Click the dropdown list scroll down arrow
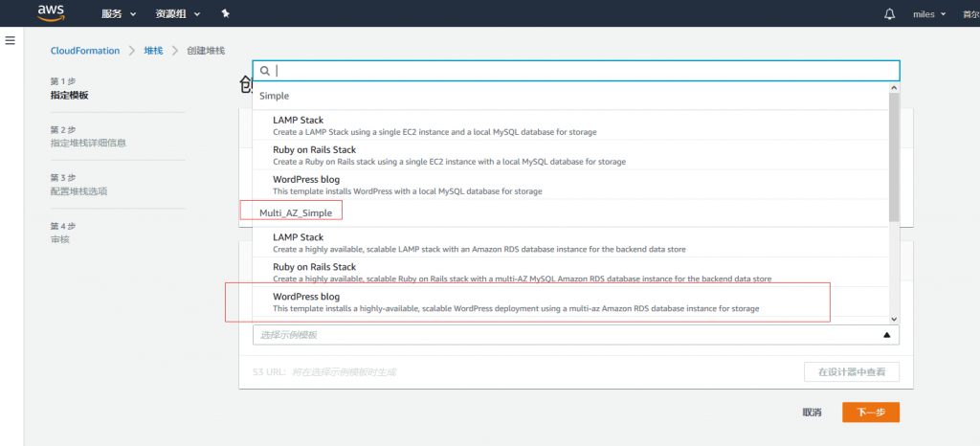The height and width of the screenshot is (446, 980). [894, 318]
